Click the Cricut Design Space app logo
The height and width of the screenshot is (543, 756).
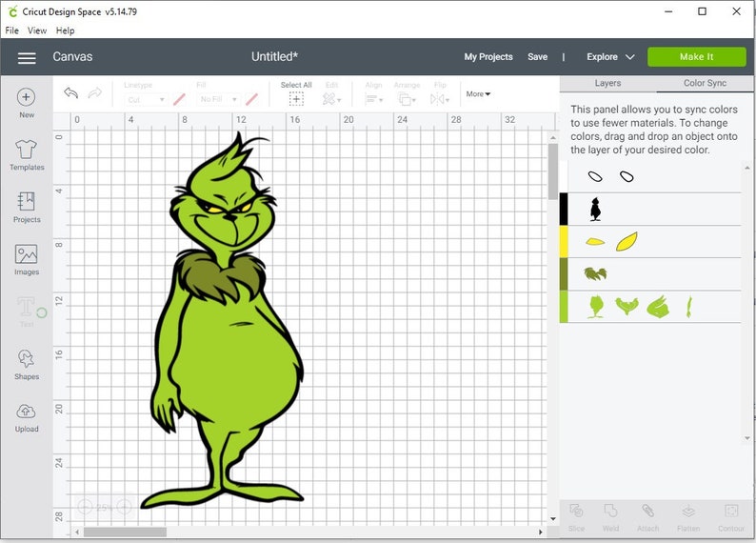pyautogui.click(x=12, y=11)
